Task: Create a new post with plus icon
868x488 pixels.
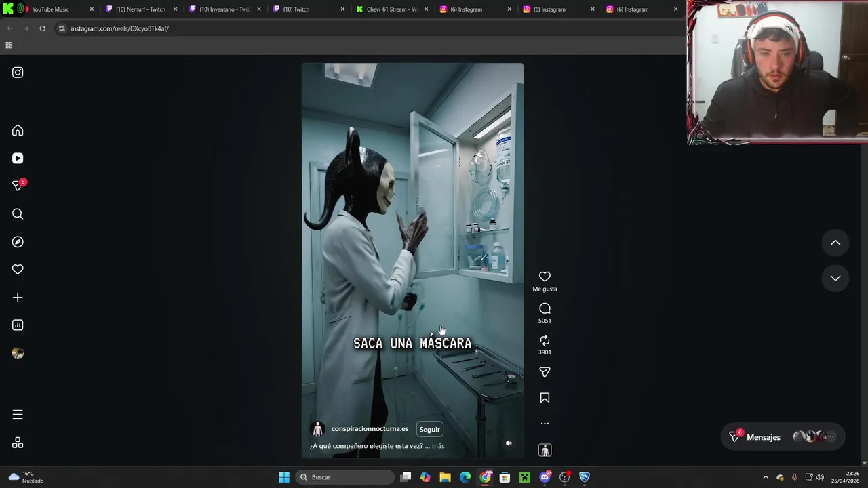Action: tap(18, 298)
